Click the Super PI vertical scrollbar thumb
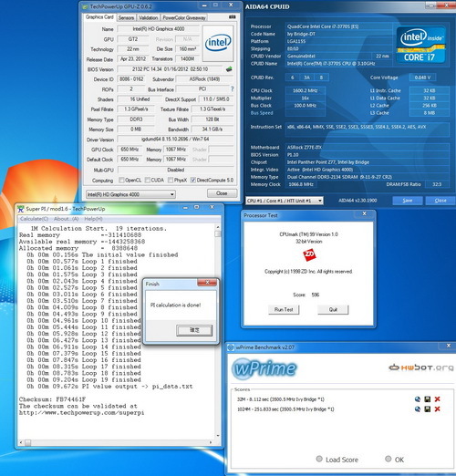Image resolution: width=456 pixels, height=476 pixels. click(x=218, y=233)
